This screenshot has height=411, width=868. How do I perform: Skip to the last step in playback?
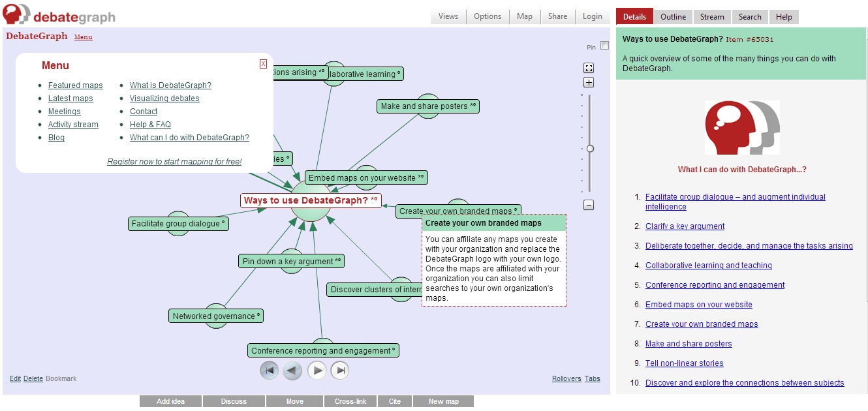click(x=340, y=371)
